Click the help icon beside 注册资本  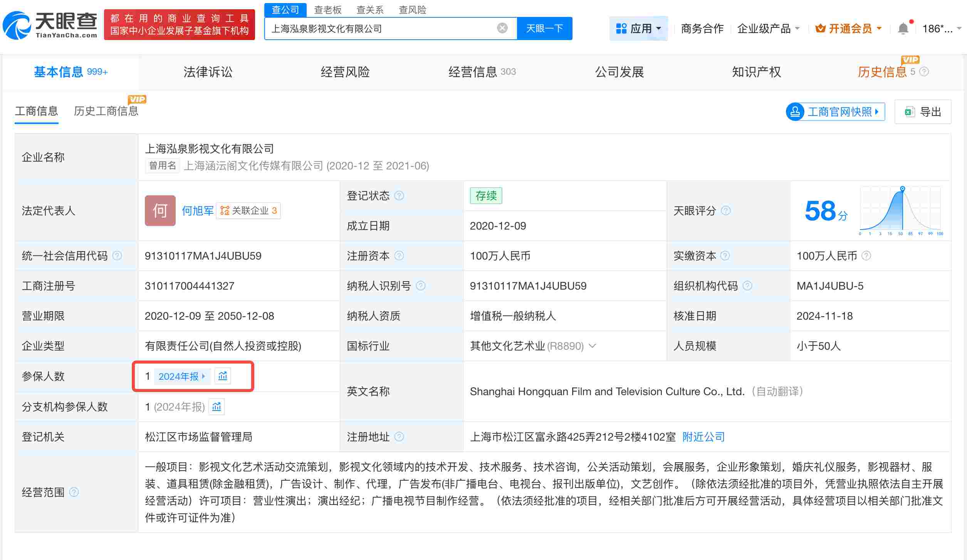(400, 255)
